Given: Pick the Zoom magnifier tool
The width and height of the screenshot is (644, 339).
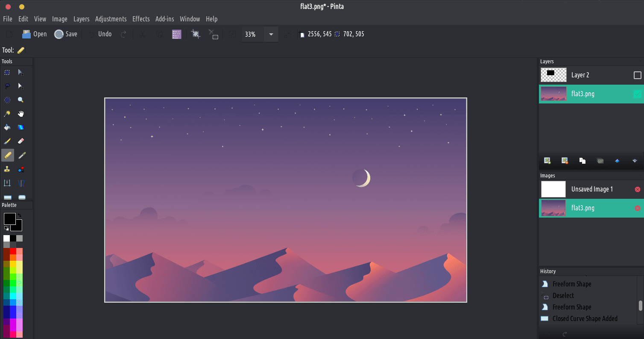Looking at the screenshot, I should [21, 100].
